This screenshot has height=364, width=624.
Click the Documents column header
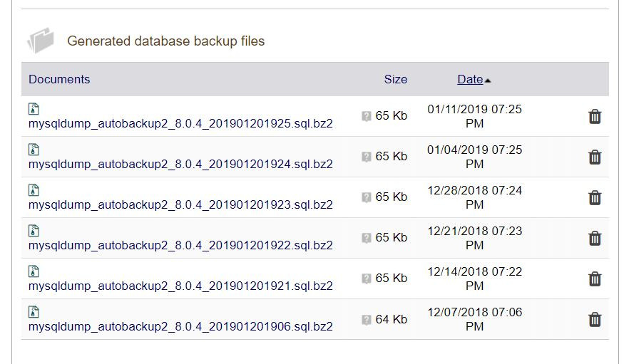pyautogui.click(x=59, y=79)
